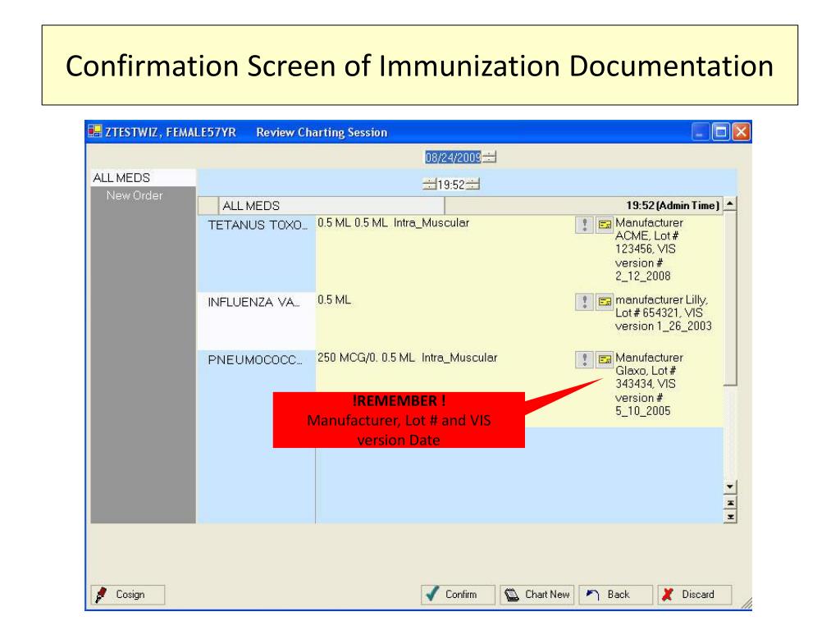This screenshot has height=630, width=840.
Task: Open the comment note icon for Tetanus Toxoid
Action: coord(605,225)
